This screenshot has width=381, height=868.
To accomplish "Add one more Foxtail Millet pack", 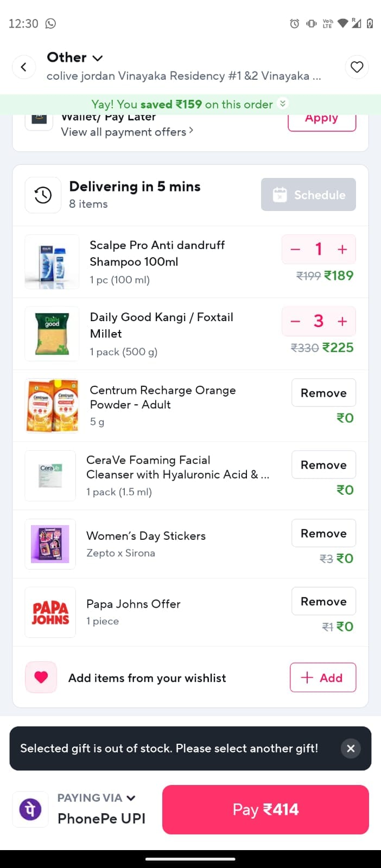I will click(x=342, y=321).
